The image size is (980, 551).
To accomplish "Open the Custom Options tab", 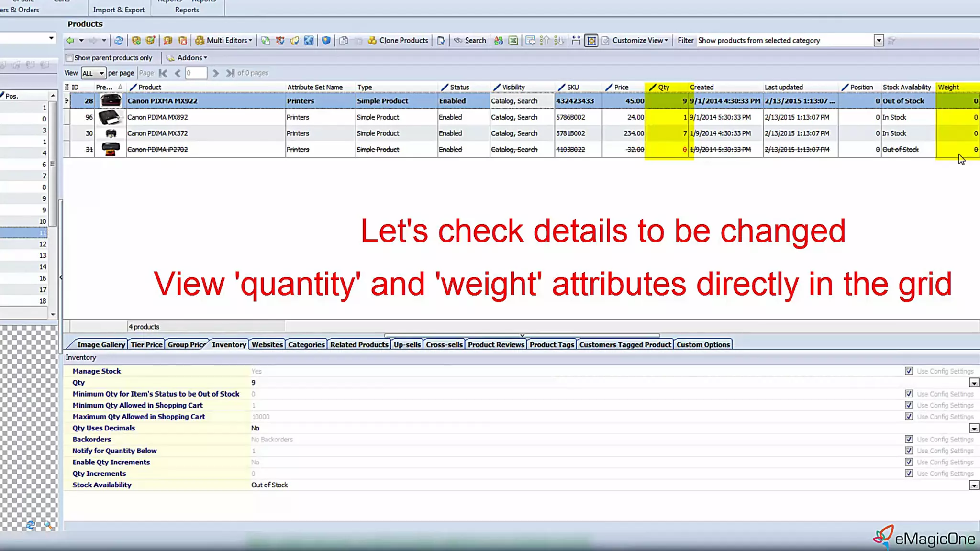I will coord(703,344).
